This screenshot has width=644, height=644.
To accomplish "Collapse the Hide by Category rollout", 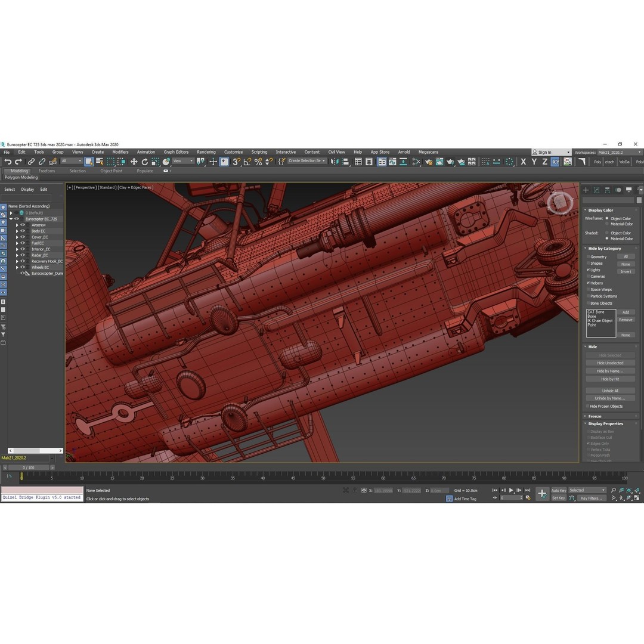I will click(x=605, y=249).
